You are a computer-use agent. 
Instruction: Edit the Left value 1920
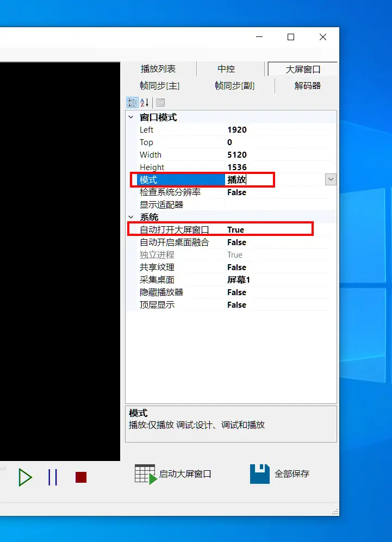pos(237,130)
